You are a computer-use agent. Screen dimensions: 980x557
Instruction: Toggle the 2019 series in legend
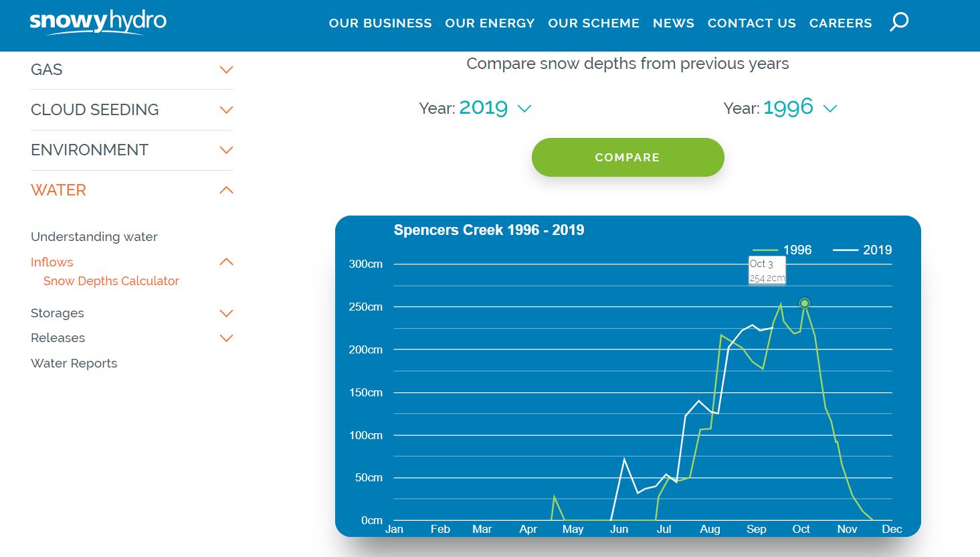(864, 250)
